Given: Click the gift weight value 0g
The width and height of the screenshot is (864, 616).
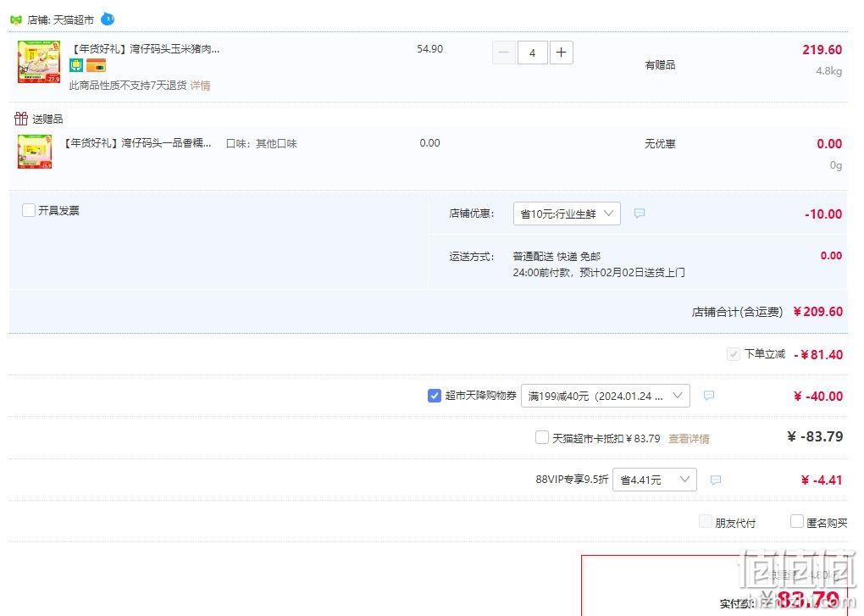Looking at the screenshot, I should coord(836,164).
